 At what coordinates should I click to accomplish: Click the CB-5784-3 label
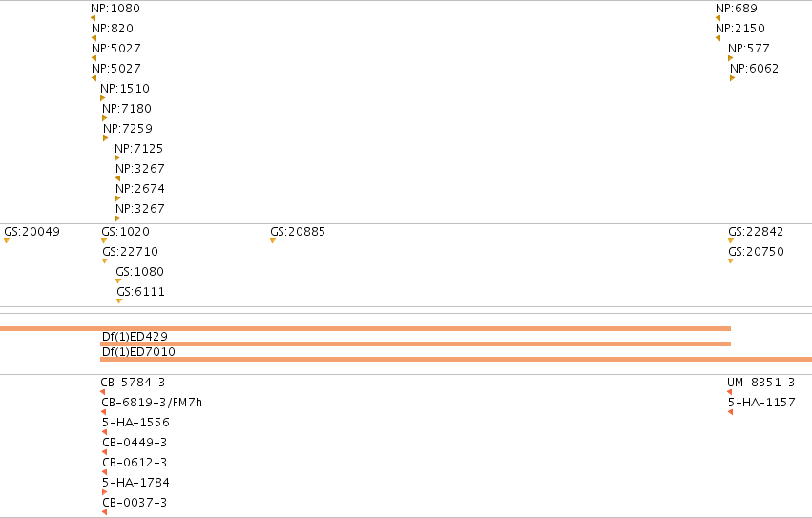[133, 383]
